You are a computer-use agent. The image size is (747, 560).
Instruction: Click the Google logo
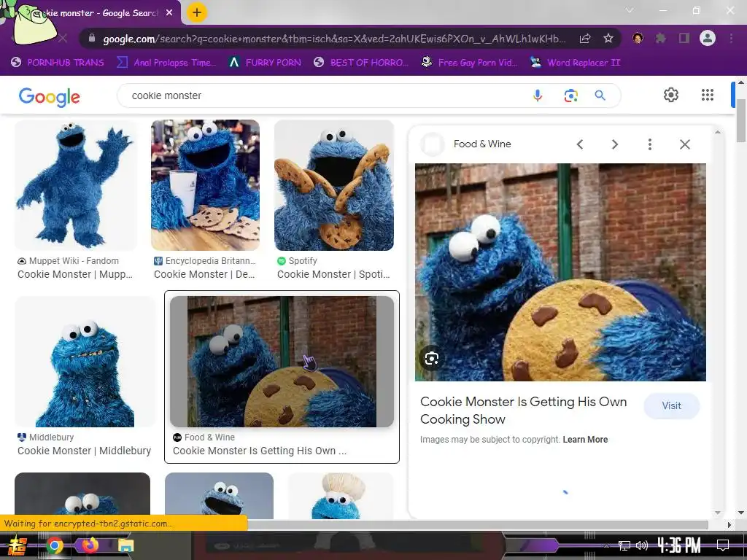tap(49, 97)
